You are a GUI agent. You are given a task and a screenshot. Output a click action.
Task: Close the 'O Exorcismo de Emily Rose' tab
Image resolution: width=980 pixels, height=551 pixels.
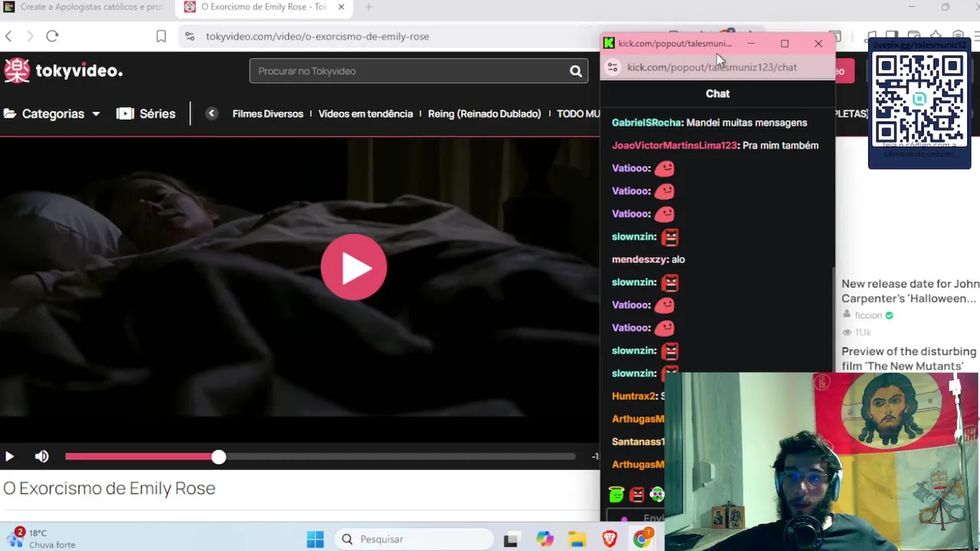[x=341, y=7]
